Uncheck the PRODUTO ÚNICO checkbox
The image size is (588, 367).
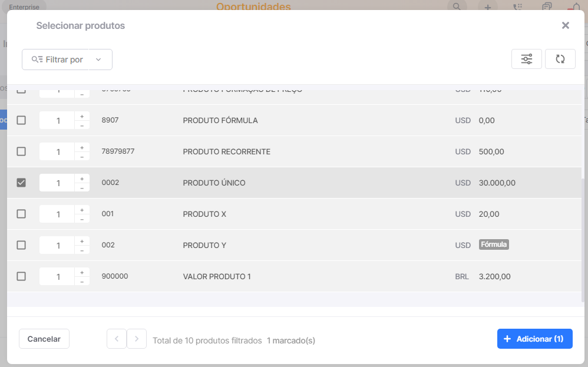pos(21,183)
